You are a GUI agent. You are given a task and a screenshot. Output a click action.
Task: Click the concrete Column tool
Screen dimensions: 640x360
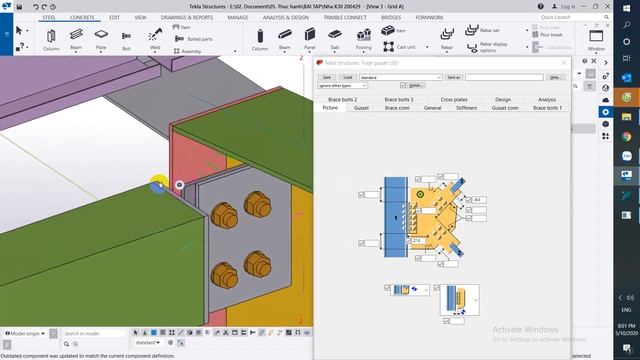point(260,40)
